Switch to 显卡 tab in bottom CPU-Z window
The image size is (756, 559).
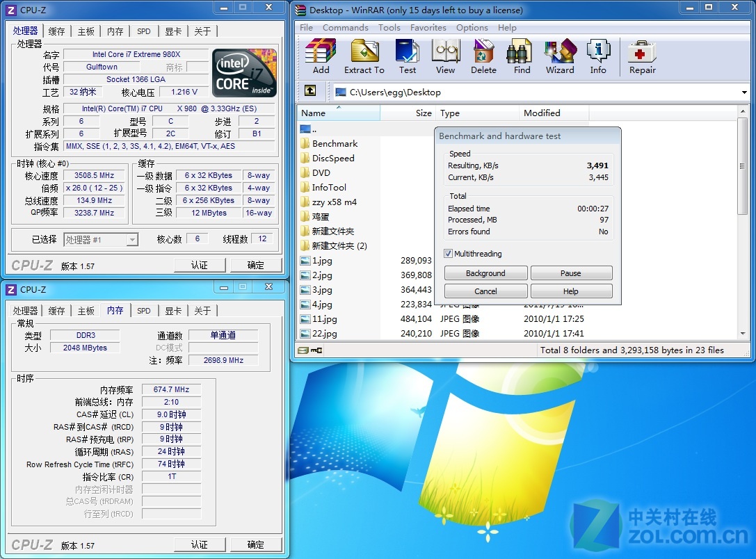[x=173, y=311]
